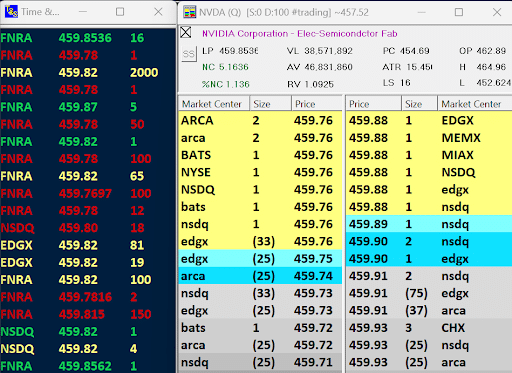
Task: Click the CHX 459.93 ask row
Action: point(429,328)
